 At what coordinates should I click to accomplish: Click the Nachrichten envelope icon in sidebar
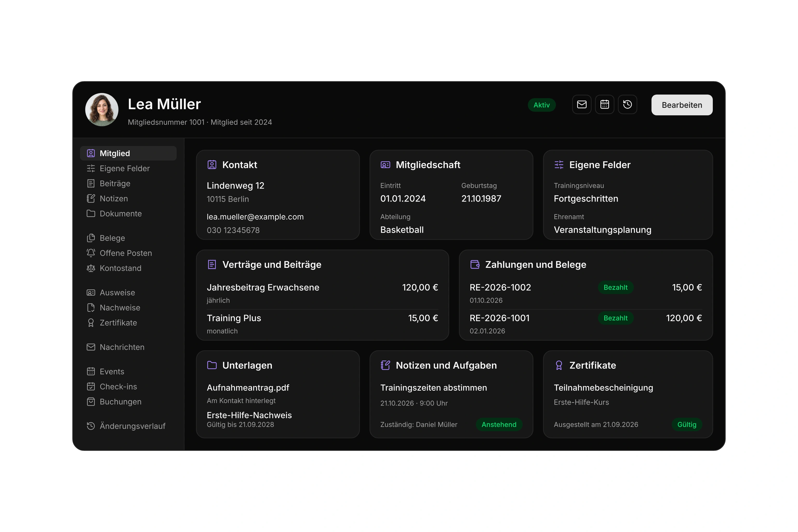(91, 347)
